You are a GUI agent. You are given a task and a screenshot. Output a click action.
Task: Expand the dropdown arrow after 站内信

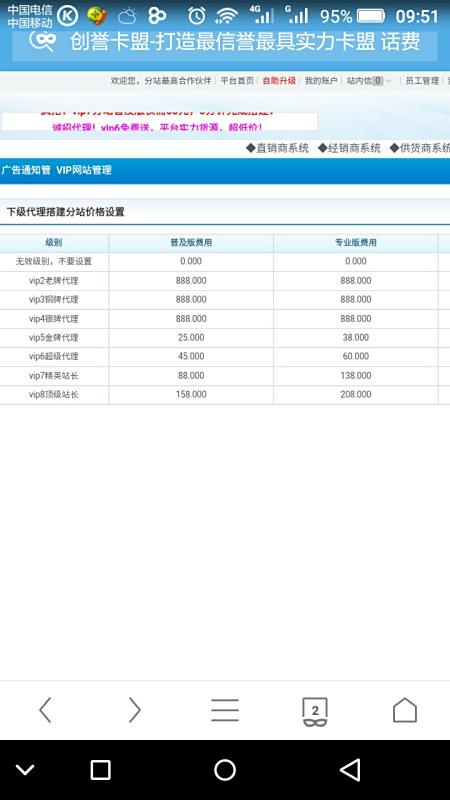coord(389,81)
